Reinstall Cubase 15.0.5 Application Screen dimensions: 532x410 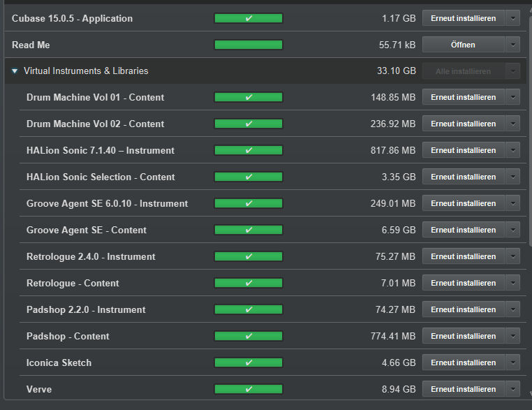[x=463, y=18]
